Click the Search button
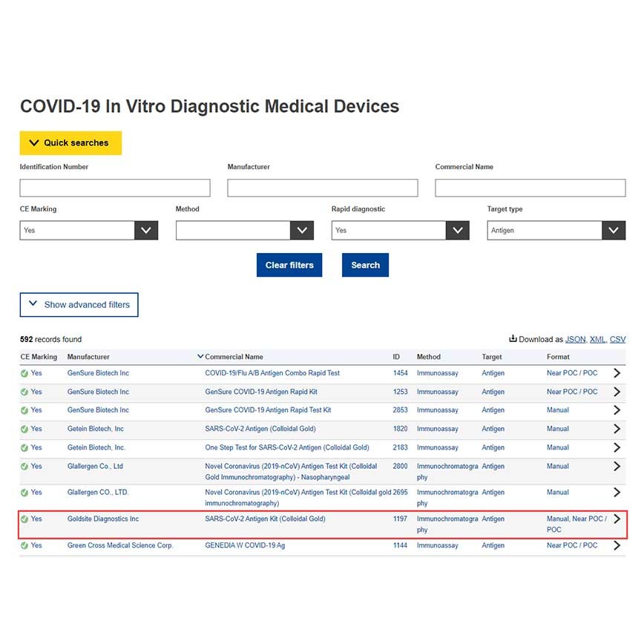The width and height of the screenshot is (644, 644). point(365,265)
